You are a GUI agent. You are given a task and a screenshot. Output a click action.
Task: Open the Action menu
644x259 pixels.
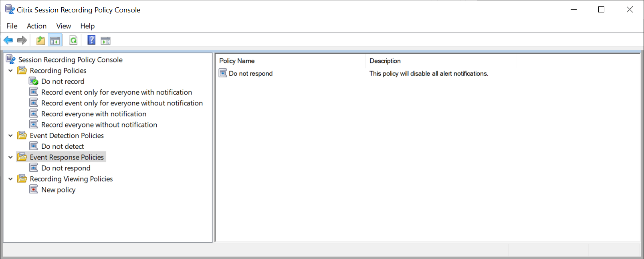(x=36, y=26)
